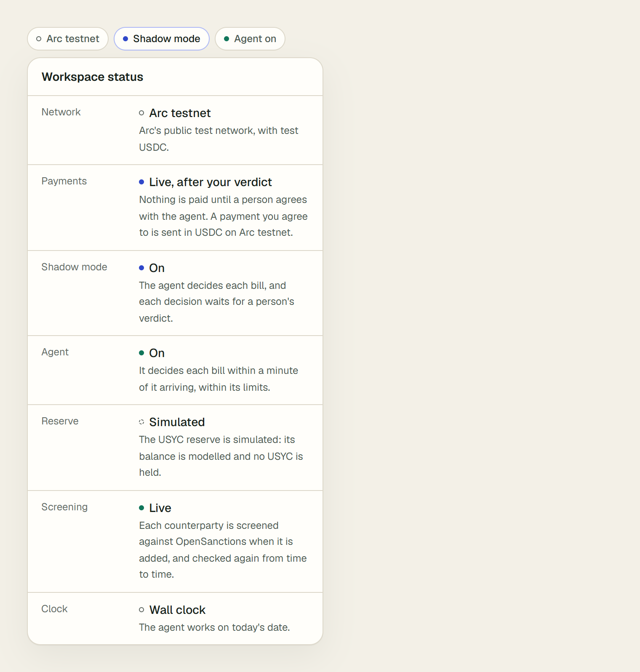Click "Each counterparty is screened" description
The width and height of the screenshot is (640, 672).
pyautogui.click(x=223, y=550)
